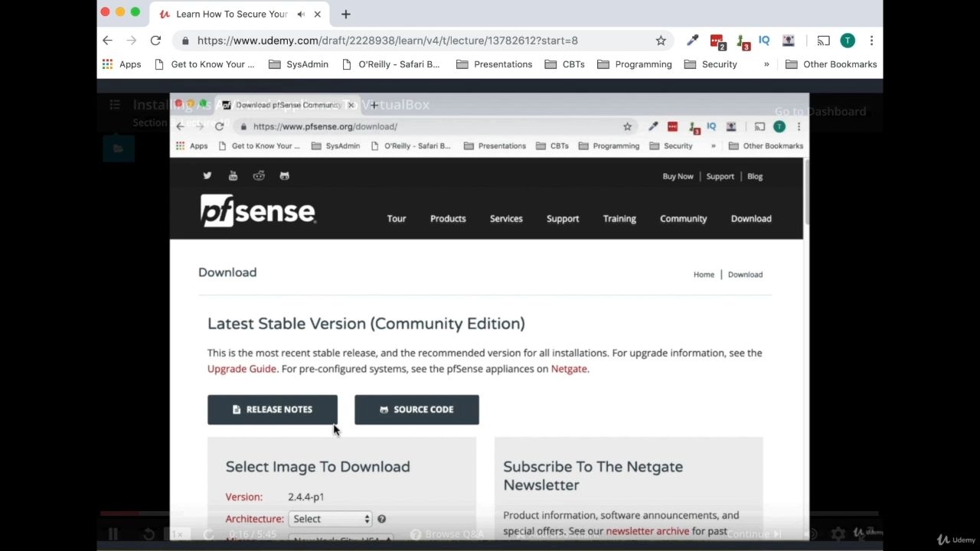Select the Learn How To Secure tab
Image resolution: width=980 pixels, height=551 pixels.
tap(237, 14)
